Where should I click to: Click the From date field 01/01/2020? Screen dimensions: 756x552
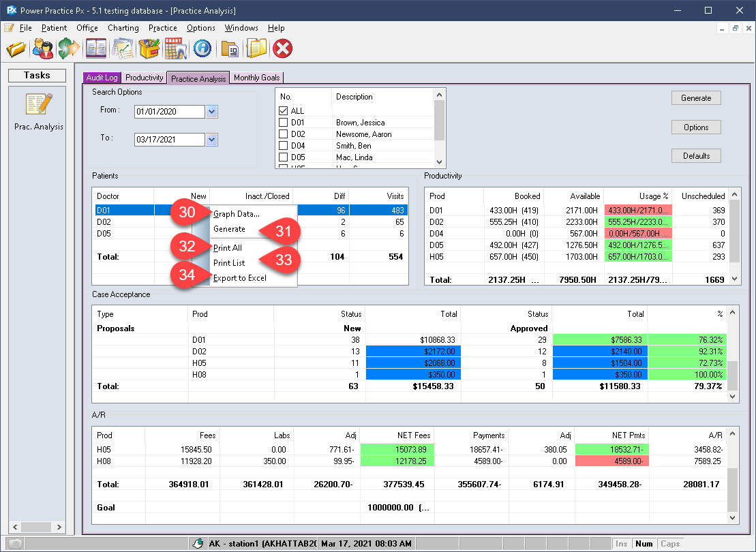(169, 112)
